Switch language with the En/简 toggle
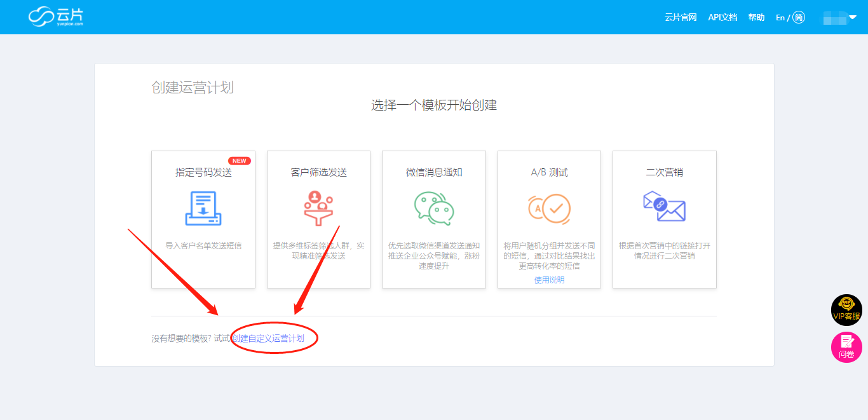The width and height of the screenshot is (868, 420). click(790, 17)
